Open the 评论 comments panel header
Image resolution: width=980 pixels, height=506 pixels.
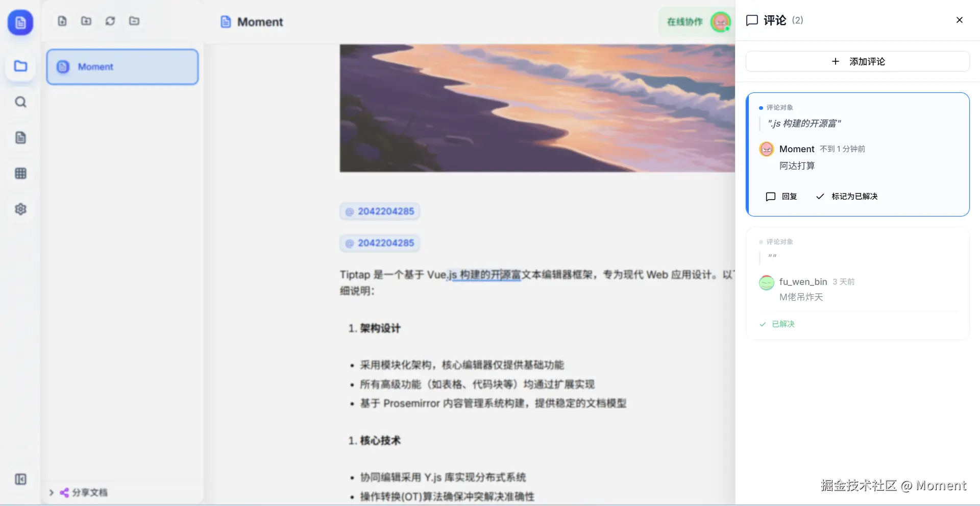point(774,20)
